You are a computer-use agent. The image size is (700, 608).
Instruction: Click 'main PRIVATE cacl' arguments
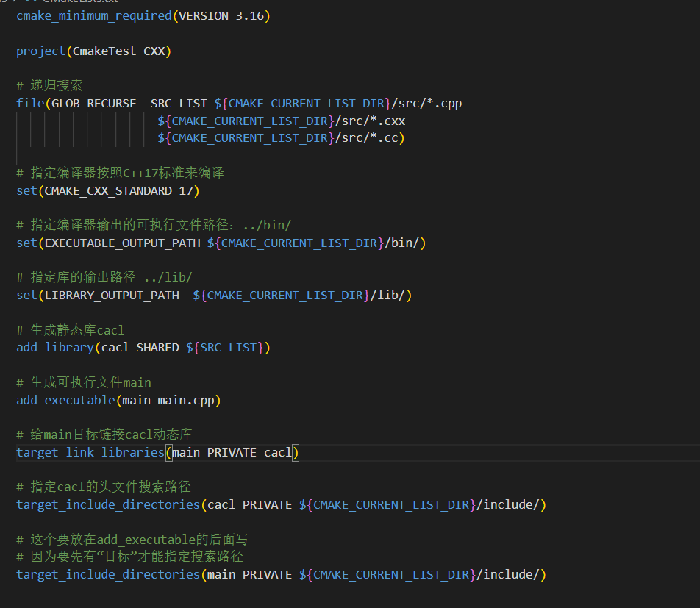(232, 453)
